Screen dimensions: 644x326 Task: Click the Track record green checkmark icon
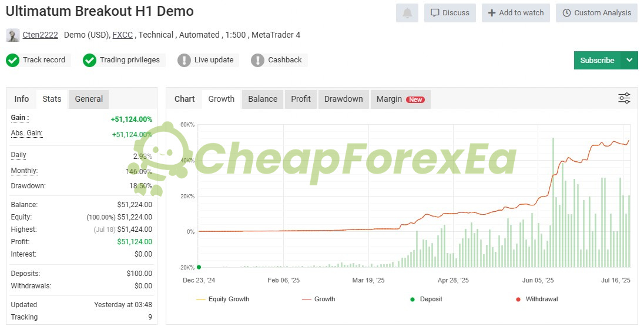[13, 61]
